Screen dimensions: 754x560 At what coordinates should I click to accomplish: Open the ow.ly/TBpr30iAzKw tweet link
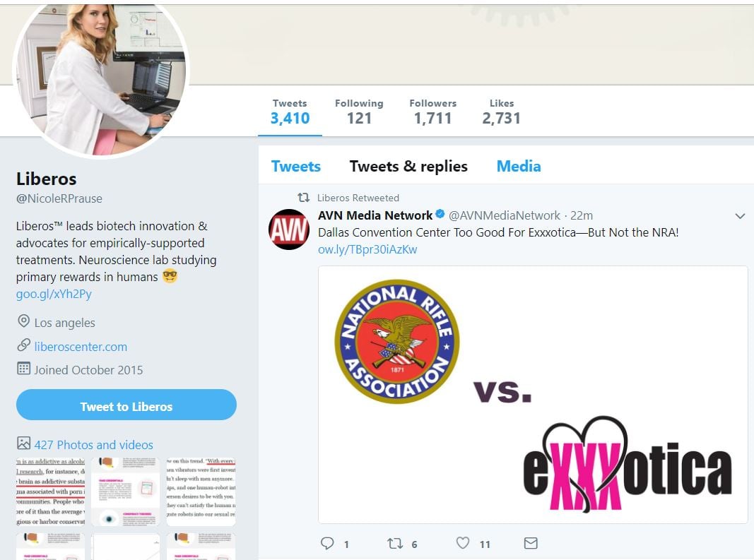(x=367, y=249)
